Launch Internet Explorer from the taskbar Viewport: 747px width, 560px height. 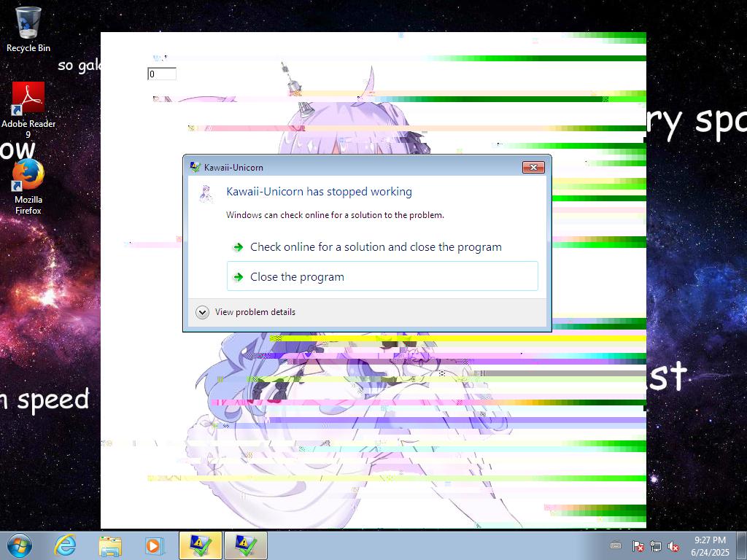click(x=65, y=545)
